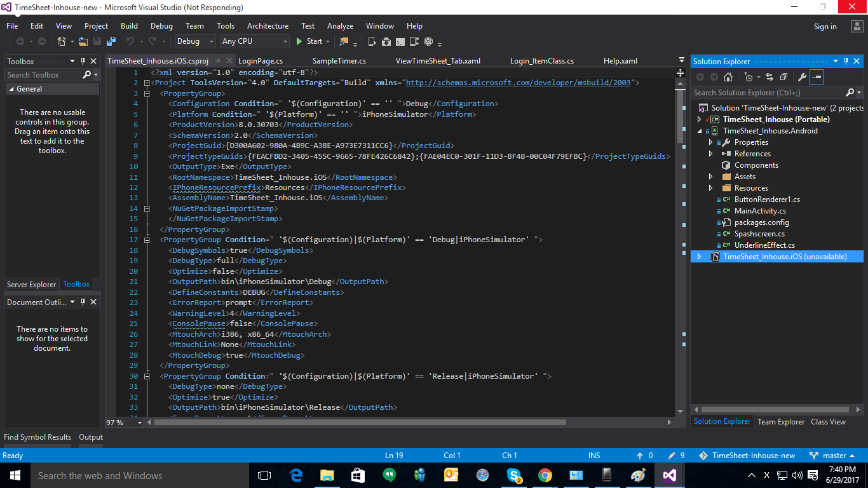
Task: Click the Find in Files toolbar icon
Action: [344, 41]
